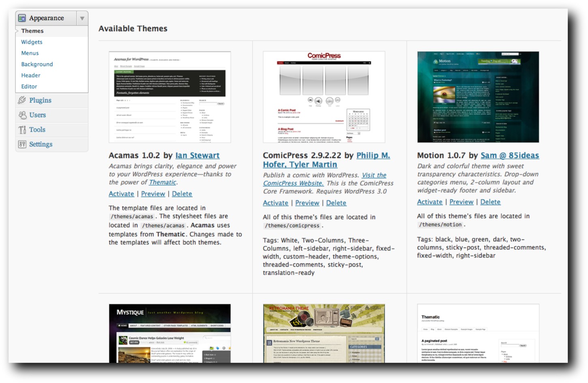The width and height of the screenshot is (588, 383).
Task: Click the Appearance menu icon
Action: click(x=22, y=18)
